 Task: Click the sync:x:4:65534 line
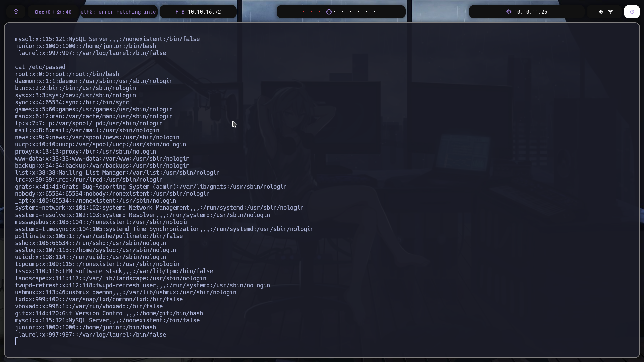[72, 102]
